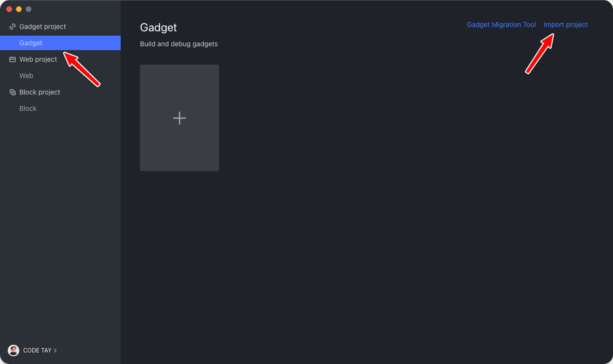
Task: Click the Gadget project section label
Action: click(42, 27)
